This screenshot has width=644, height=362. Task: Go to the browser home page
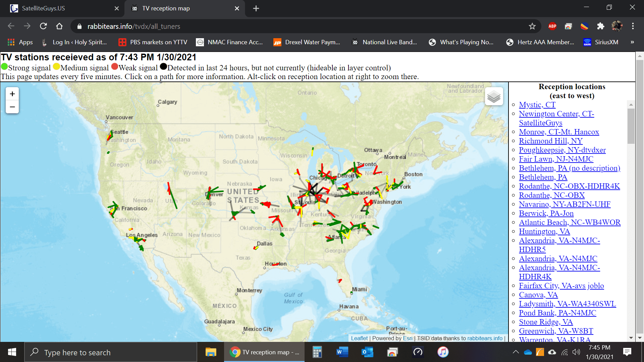(59, 26)
